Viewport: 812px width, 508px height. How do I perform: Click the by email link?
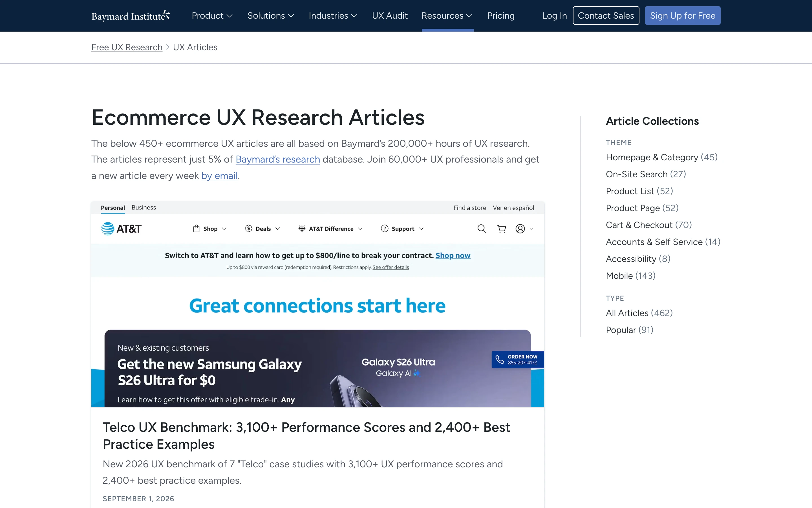tap(219, 176)
